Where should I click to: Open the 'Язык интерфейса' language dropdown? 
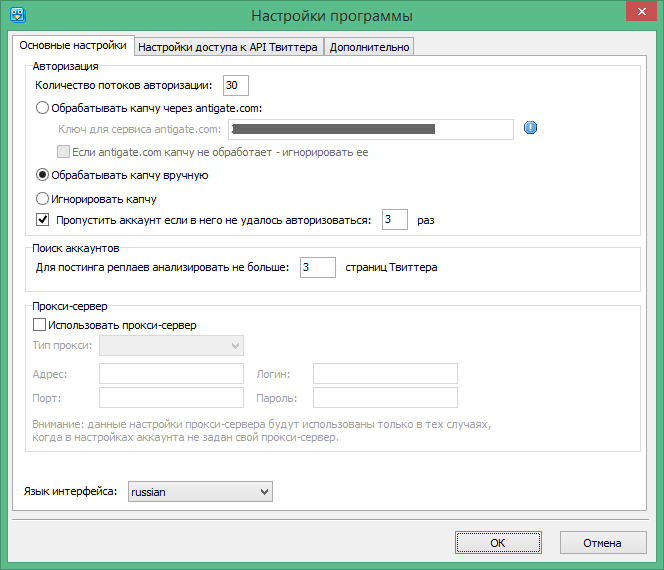(x=200, y=492)
